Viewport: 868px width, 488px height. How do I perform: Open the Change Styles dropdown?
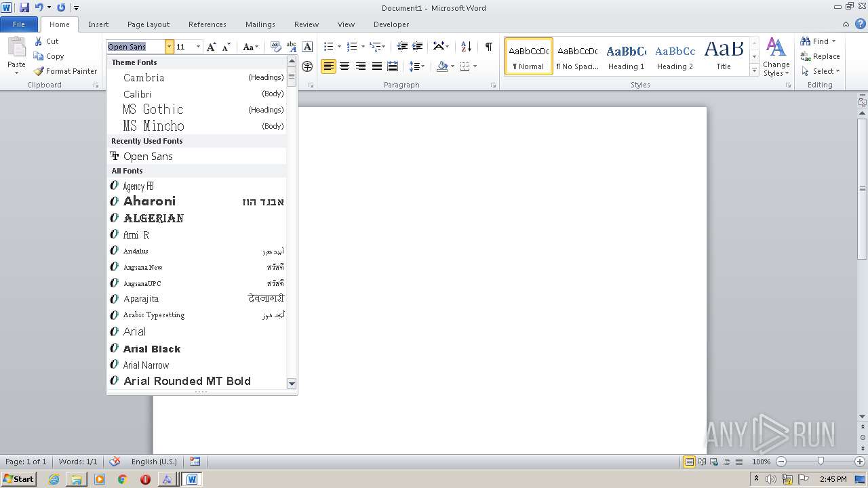click(x=776, y=57)
